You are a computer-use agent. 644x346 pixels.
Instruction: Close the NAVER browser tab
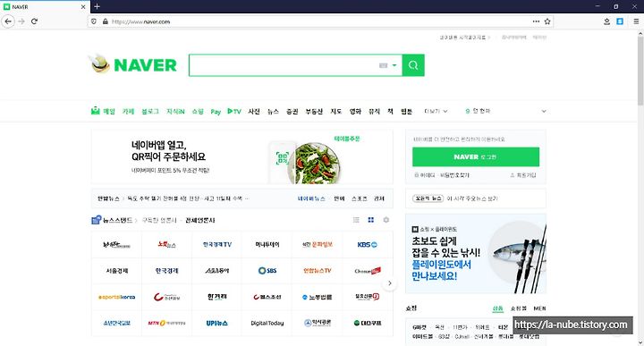[83, 7]
